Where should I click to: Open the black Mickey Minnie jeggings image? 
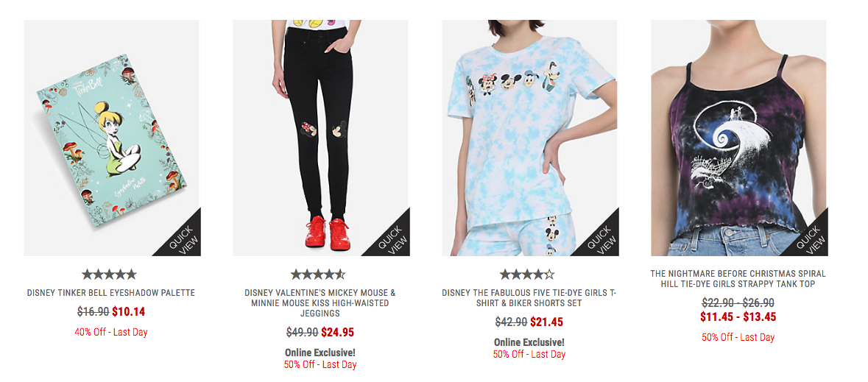[x=320, y=138]
